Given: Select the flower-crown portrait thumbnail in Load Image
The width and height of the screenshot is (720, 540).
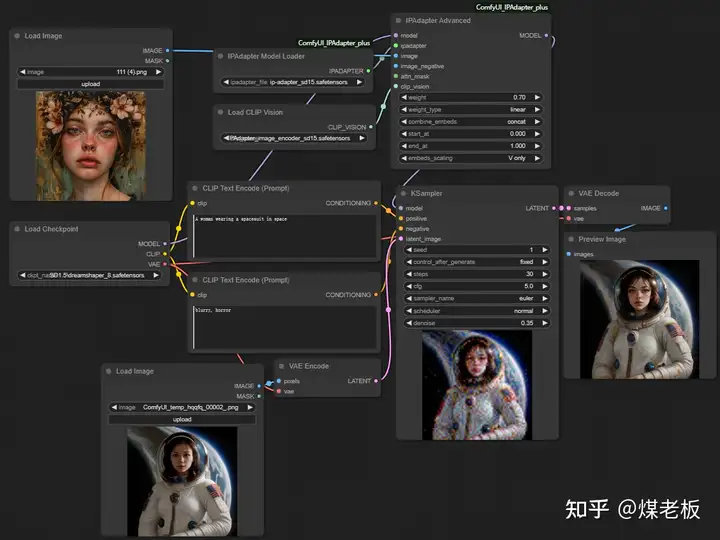Looking at the screenshot, I should click(91, 146).
